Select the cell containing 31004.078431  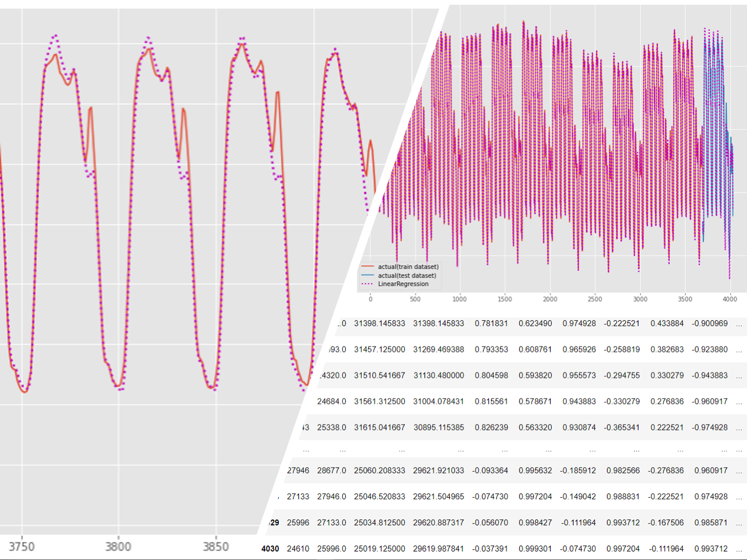(439, 401)
